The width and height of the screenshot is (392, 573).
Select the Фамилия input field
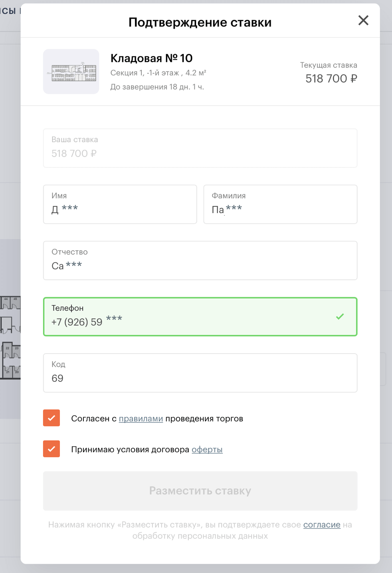tap(280, 204)
